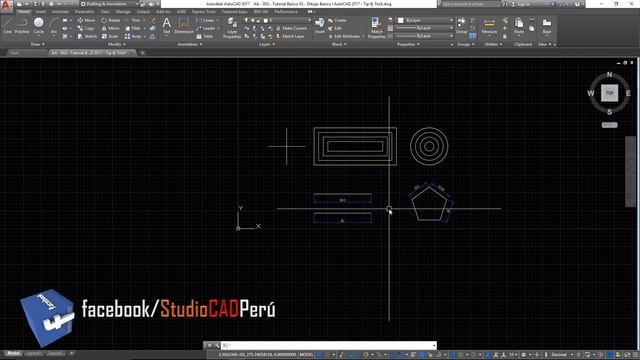The width and height of the screenshot is (640, 360).
Task: Open the Help question mark icon
Action: (577, 4)
